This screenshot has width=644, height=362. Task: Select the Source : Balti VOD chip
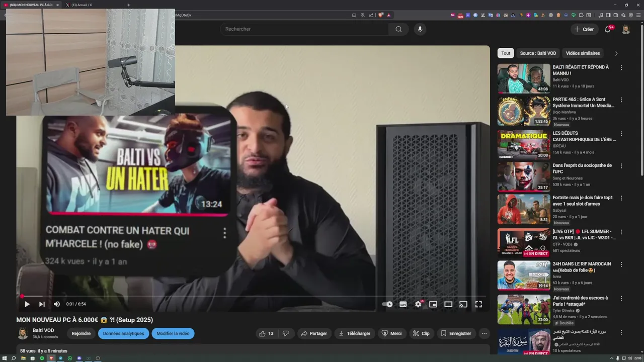pyautogui.click(x=538, y=53)
